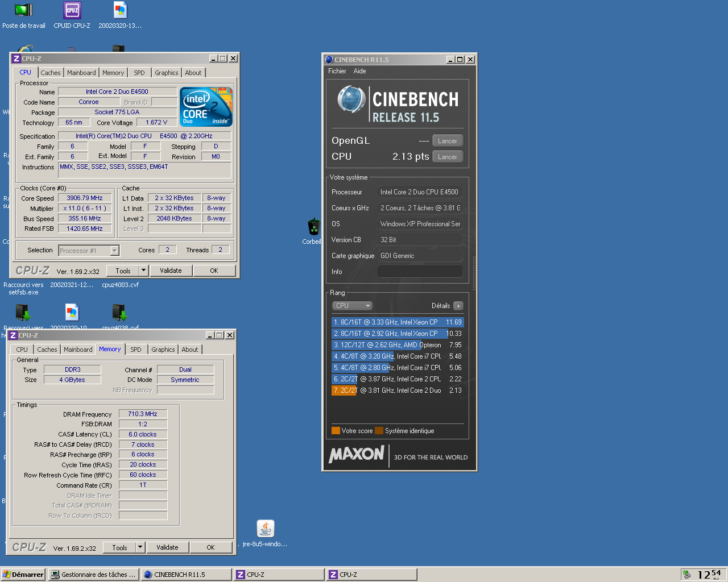Open the Fichier menu in Cinebench
This screenshot has width=728, height=582.
click(x=337, y=71)
